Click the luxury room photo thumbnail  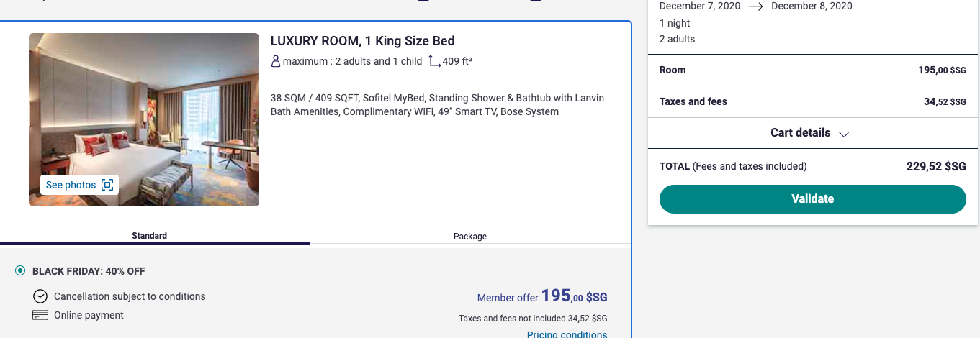tap(144, 108)
